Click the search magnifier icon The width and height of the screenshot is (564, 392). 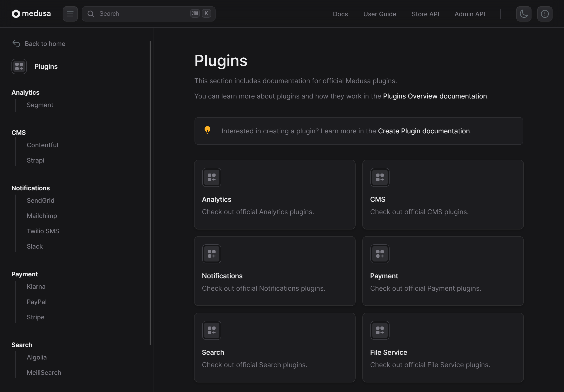click(91, 14)
